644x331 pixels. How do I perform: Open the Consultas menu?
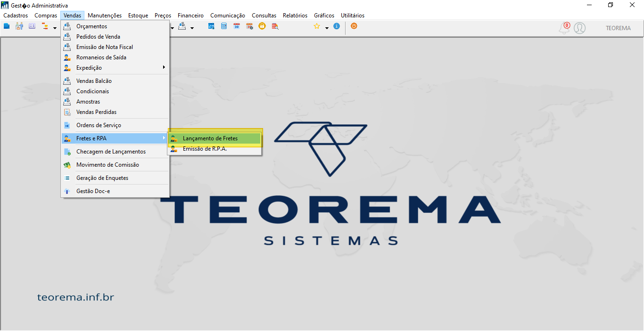[x=264, y=16]
